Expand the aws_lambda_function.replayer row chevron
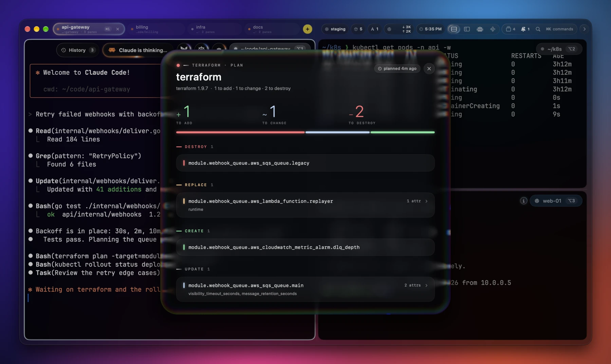The width and height of the screenshot is (611, 364). [x=426, y=201]
